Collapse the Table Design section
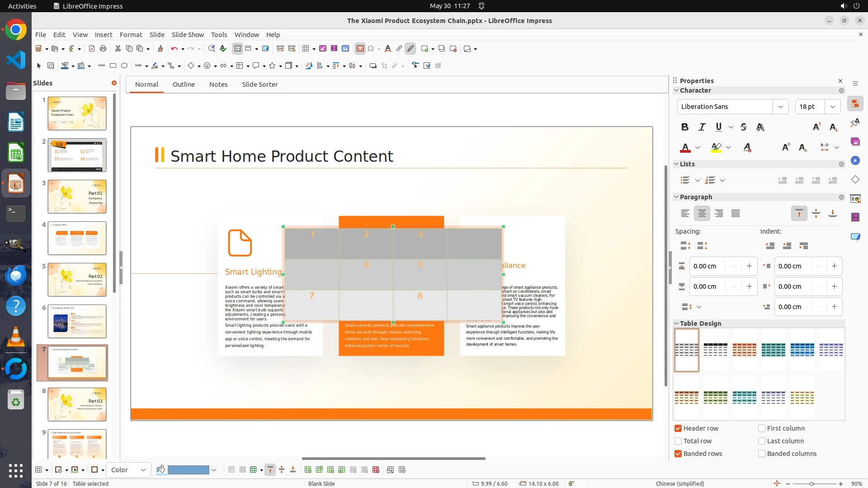 tap(676, 324)
